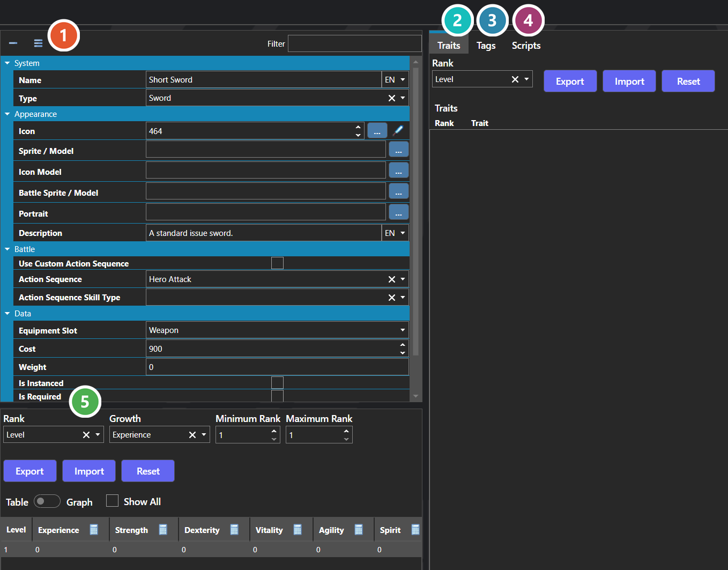Decrease the Maximum Rank value
The width and height of the screenshot is (728, 570).
point(346,439)
